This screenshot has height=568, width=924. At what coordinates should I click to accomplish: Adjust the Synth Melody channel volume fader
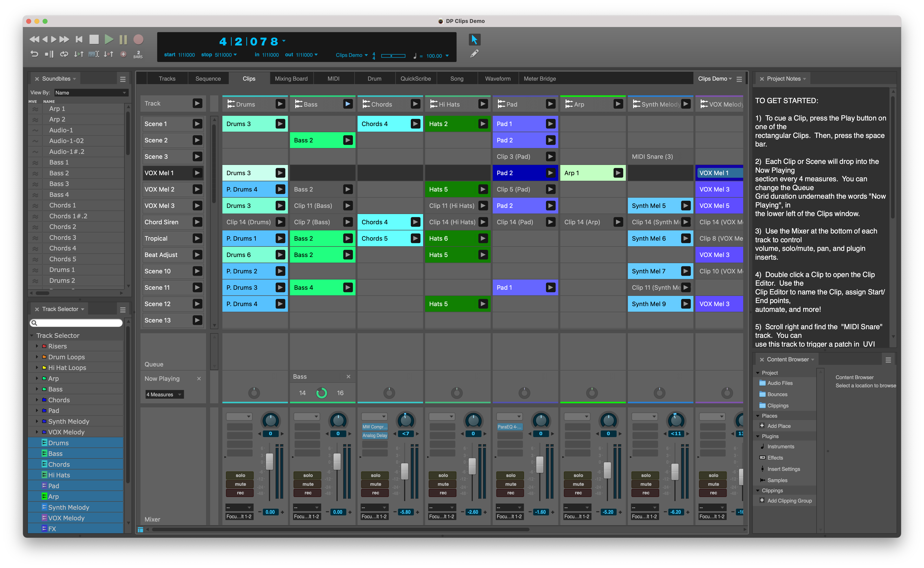[675, 472]
